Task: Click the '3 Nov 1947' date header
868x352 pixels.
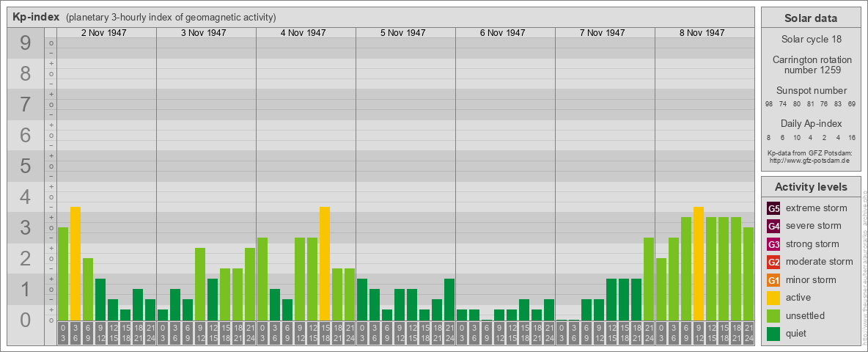Action: 203,33
